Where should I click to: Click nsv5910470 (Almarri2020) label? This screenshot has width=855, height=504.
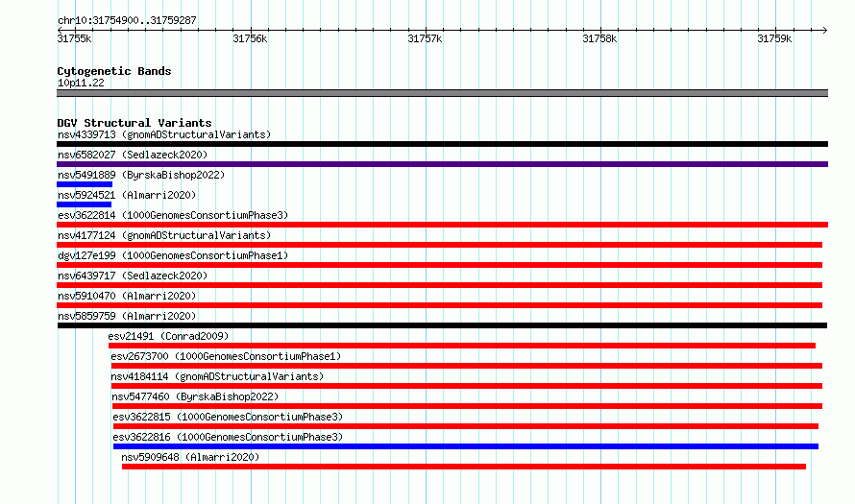[x=127, y=296]
